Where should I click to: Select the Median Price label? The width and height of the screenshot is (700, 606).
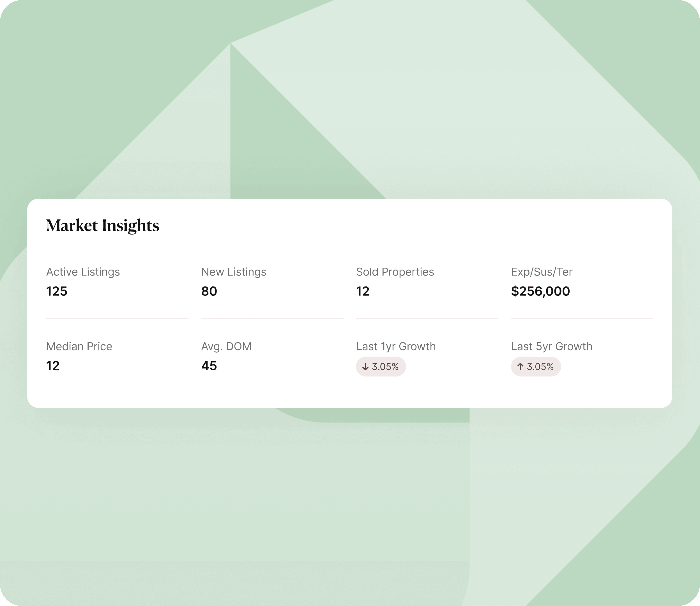click(x=79, y=346)
